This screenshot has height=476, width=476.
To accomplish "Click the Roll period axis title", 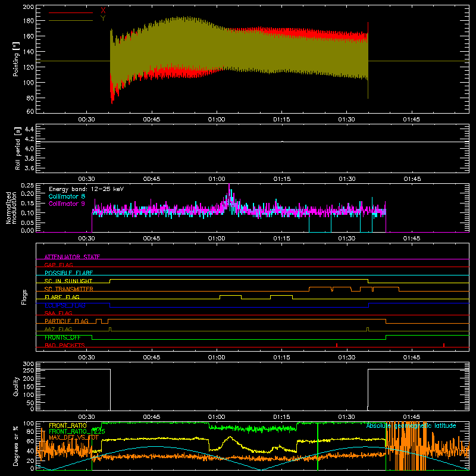I will tap(18, 149).
